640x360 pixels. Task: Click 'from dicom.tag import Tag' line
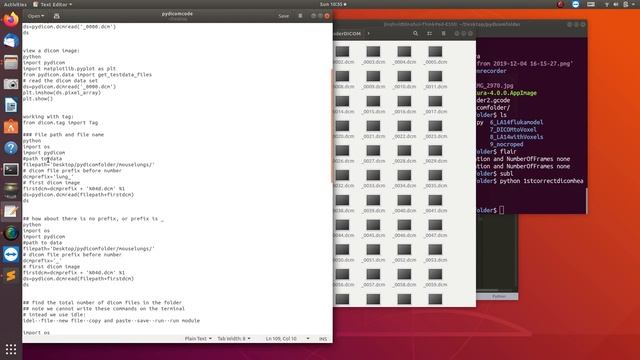(60, 122)
